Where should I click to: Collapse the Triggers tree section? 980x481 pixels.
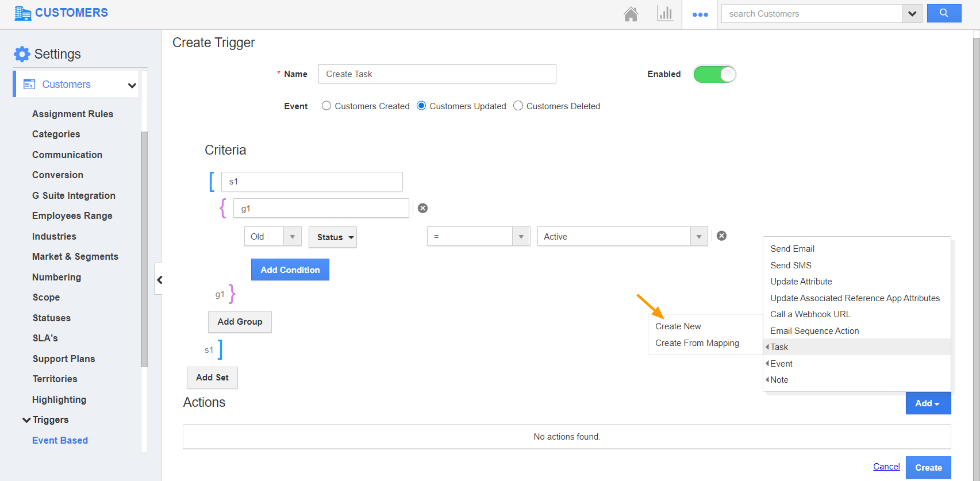click(x=26, y=420)
